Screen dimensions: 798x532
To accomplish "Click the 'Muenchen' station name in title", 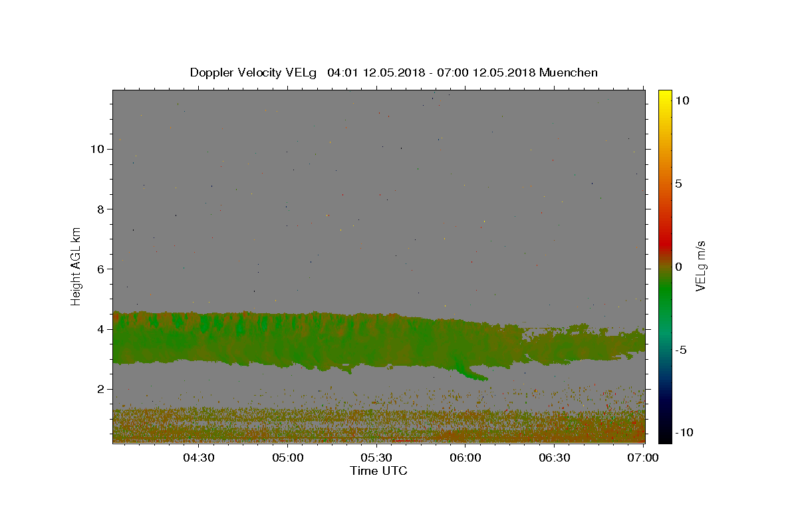I will coord(569,72).
